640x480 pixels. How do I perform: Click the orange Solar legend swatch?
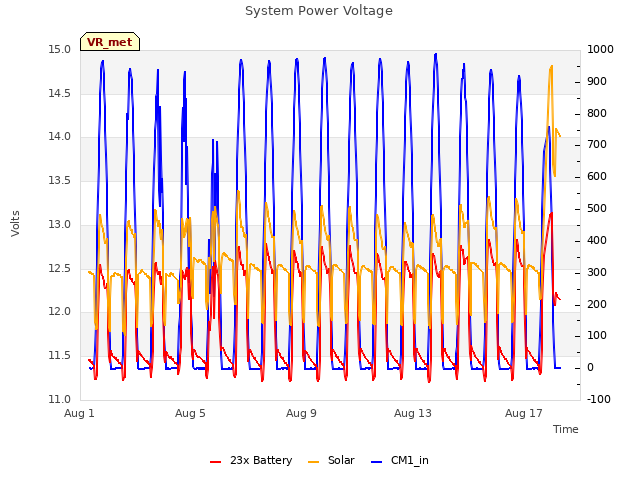tap(313, 462)
